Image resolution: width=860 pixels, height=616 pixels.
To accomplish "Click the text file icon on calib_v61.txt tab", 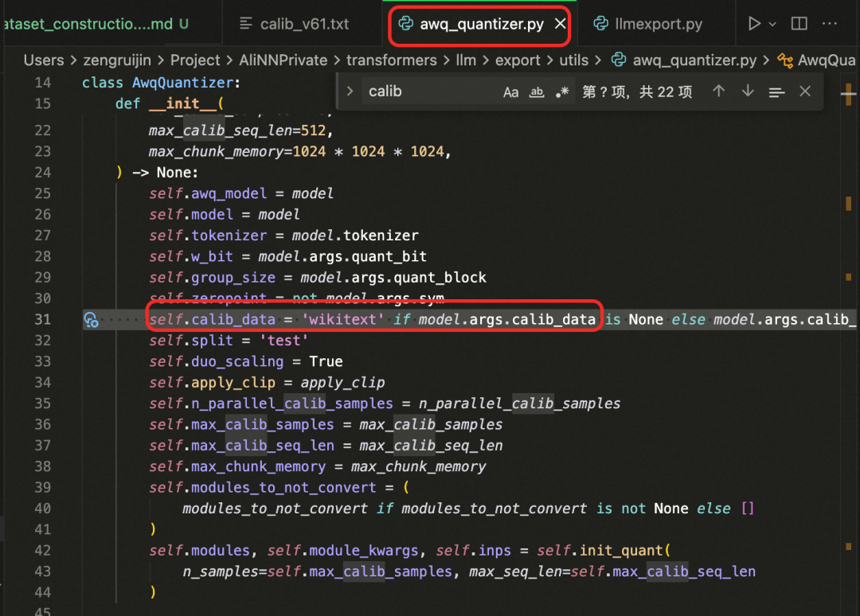I will pos(246,24).
